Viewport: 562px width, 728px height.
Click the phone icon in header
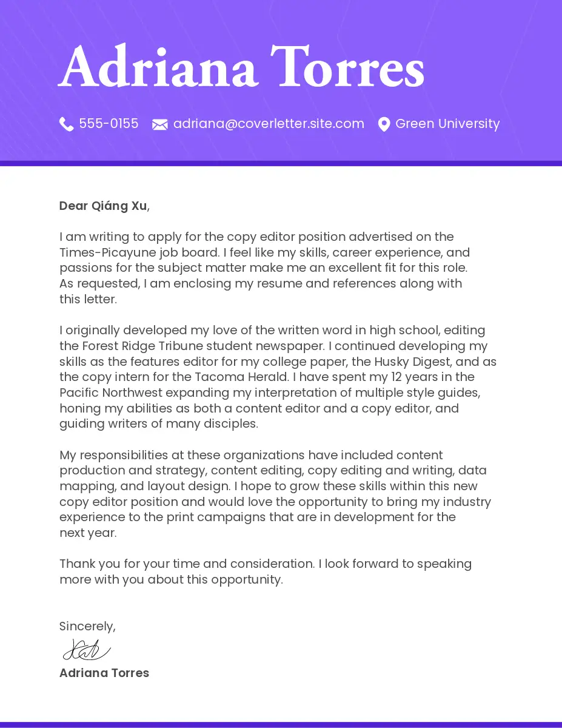[66, 124]
